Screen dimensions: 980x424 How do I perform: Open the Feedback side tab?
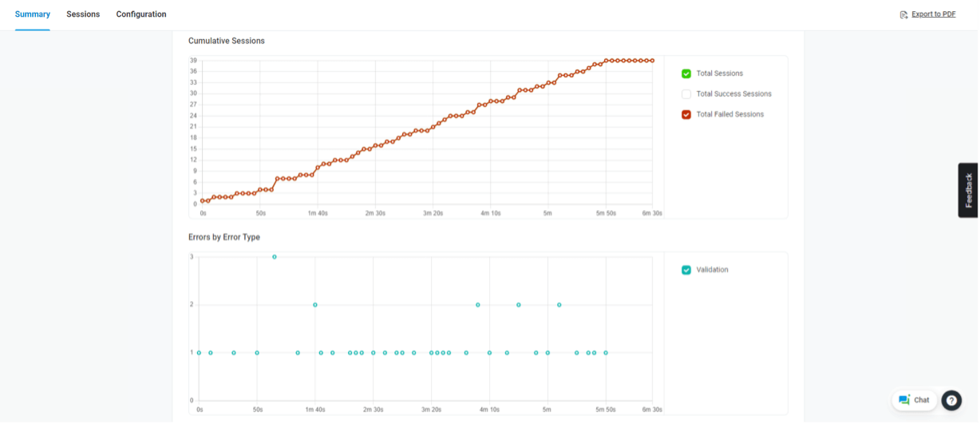(x=968, y=190)
